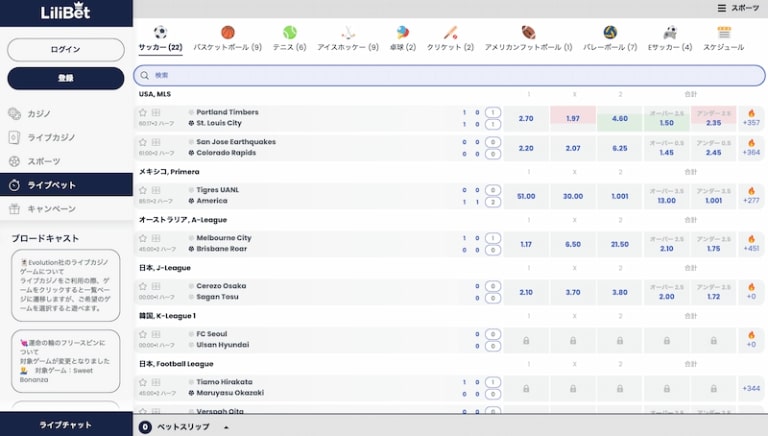
Task: Open stats icon for Portland Timbers match
Action: coord(156,113)
